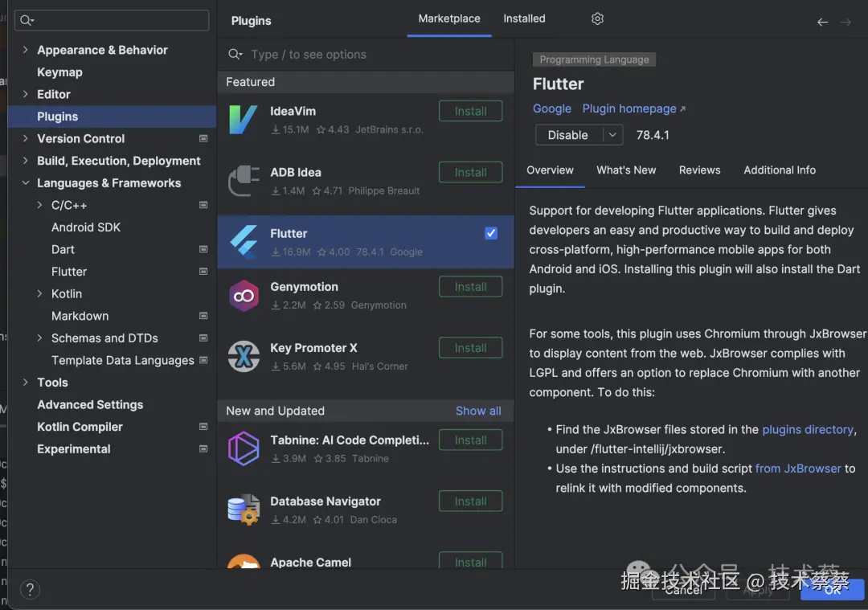Select the Markdown settings item

tap(80, 316)
